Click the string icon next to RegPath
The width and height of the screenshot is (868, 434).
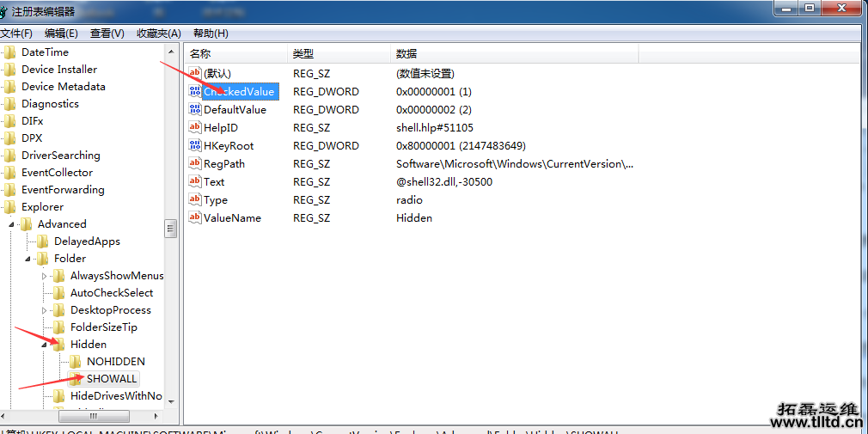(x=195, y=164)
